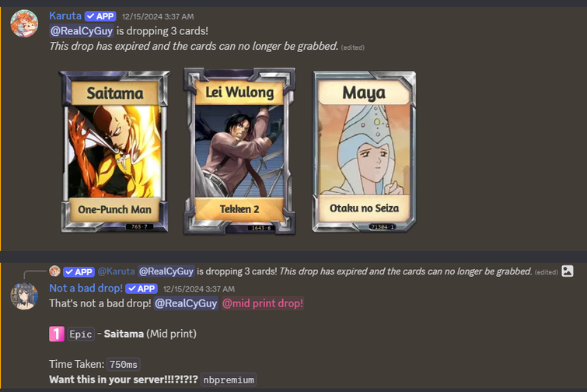Image resolution: width=587 pixels, height=392 pixels.
Task: Click the APP badge beside Karuta's name
Action: click(100, 16)
